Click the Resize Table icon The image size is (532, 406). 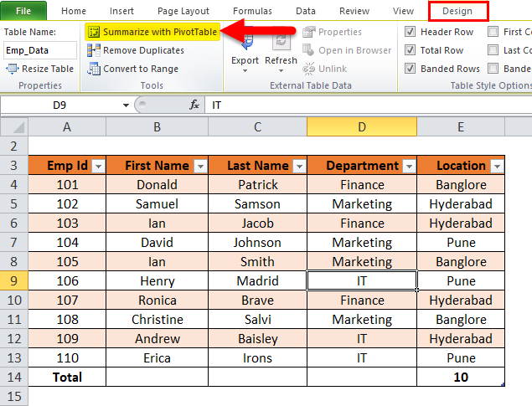(11, 69)
